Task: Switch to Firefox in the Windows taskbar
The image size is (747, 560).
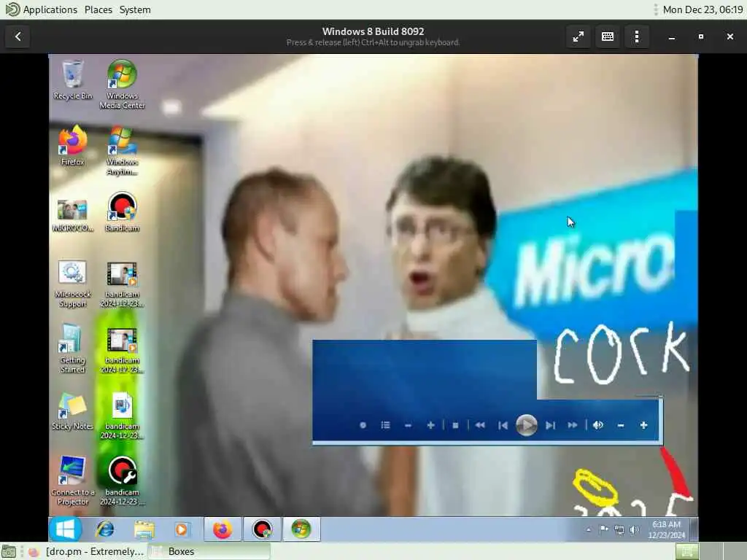Action: [x=222, y=529]
